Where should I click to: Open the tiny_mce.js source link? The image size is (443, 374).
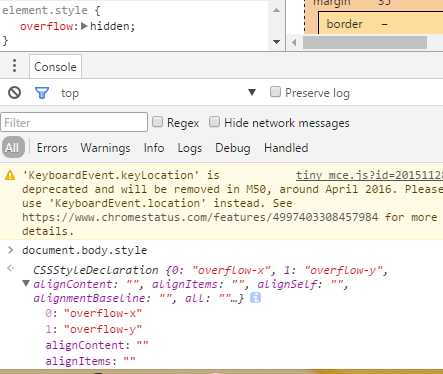tap(369, 175)
